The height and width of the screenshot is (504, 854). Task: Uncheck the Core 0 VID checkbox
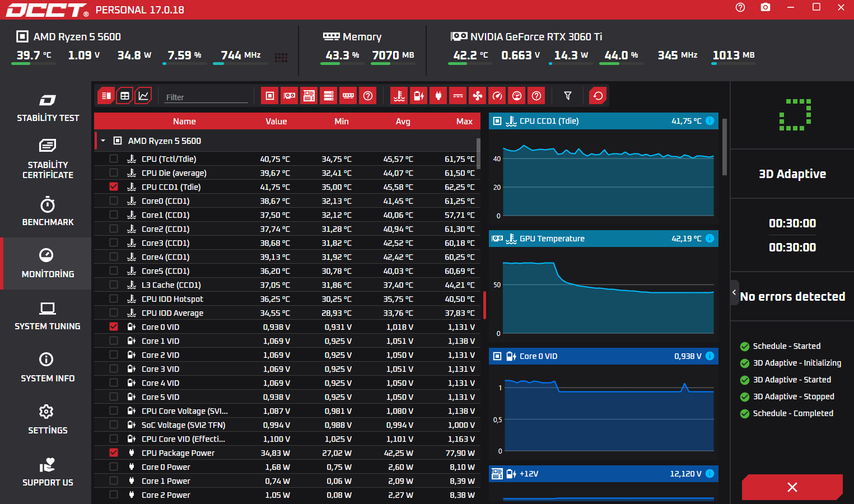[x=114, y=326]
